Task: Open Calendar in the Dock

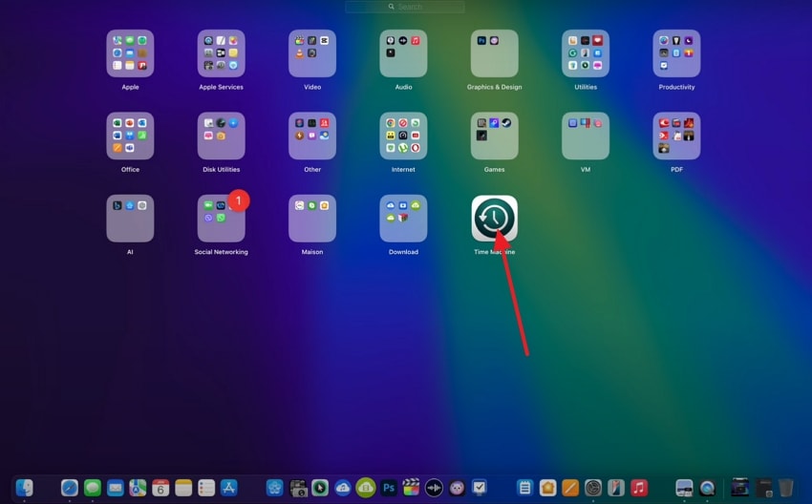Action: [160, 488]
